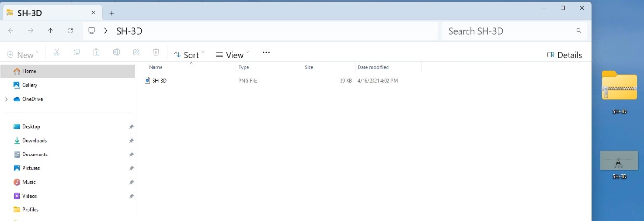644x221 pixels.
Task: Click the 4/16/2021 4:02 PM date cell
Action: pyautogui.click(x=378, y=81)
